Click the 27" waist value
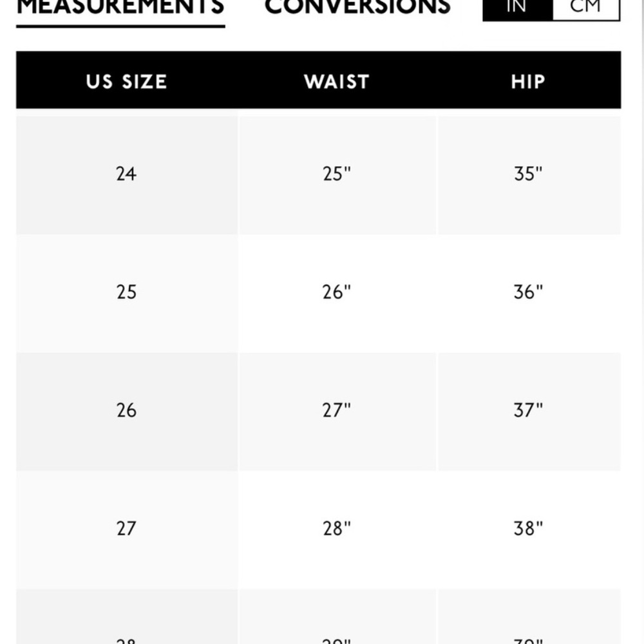644x644 pixels. (x=337, y=411)
